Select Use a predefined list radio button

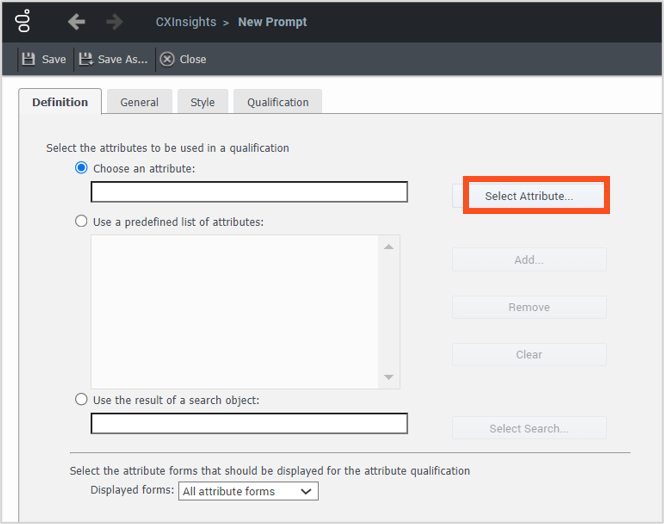[x=81, y=221]
